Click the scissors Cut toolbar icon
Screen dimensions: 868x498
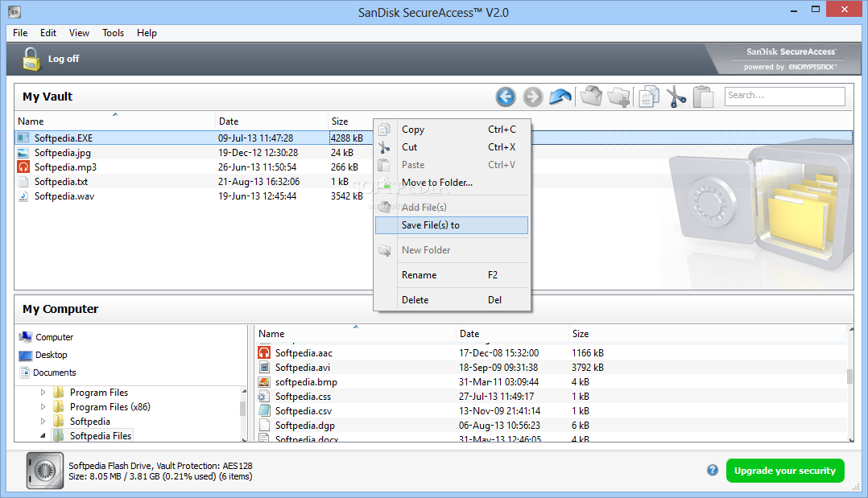676,97
